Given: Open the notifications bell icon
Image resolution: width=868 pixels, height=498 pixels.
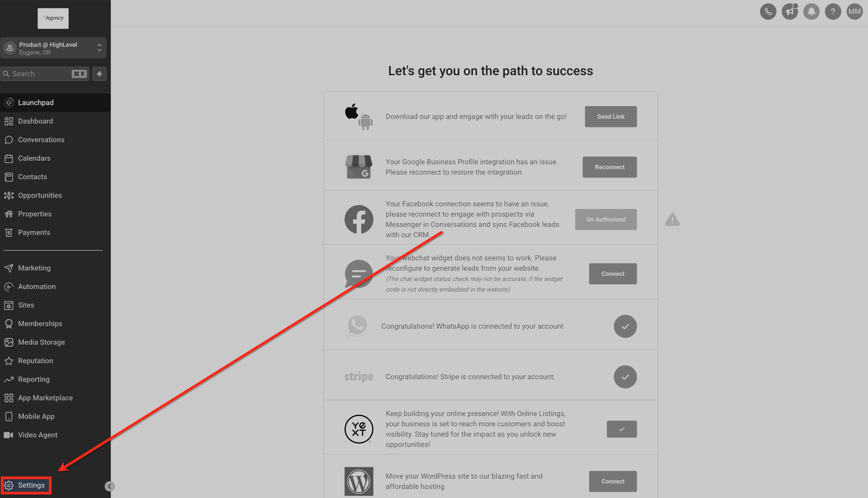Looking at the screenshot, I should pyautogui.click(x=811, y=12).
